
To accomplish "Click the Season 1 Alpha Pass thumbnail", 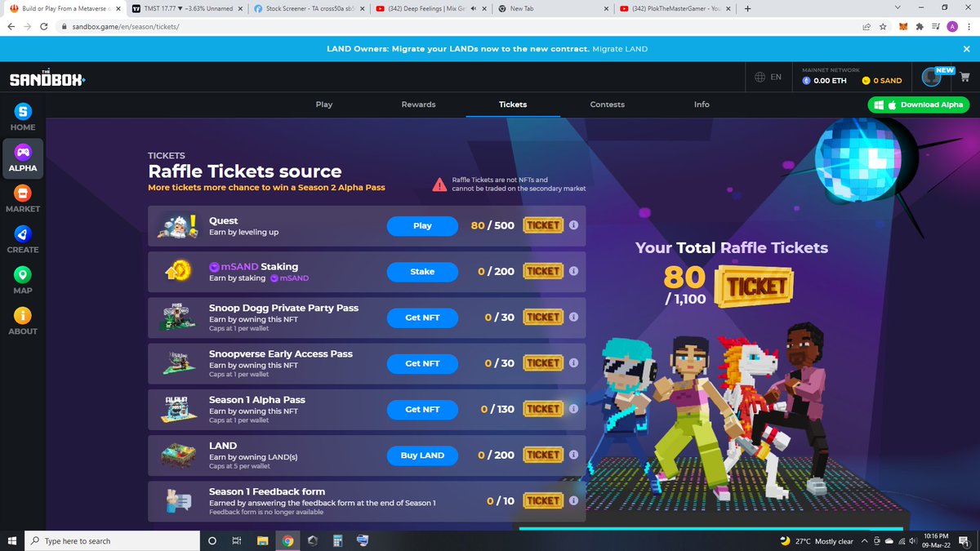I will 176,409.
